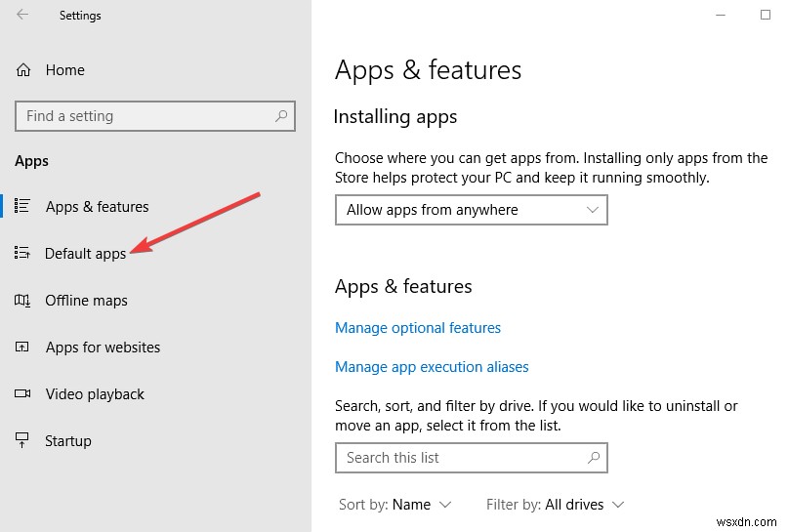Expand the Allow apps from anywhere dropdown
This screenshot has width=788, height=532.
coord(472,210)
